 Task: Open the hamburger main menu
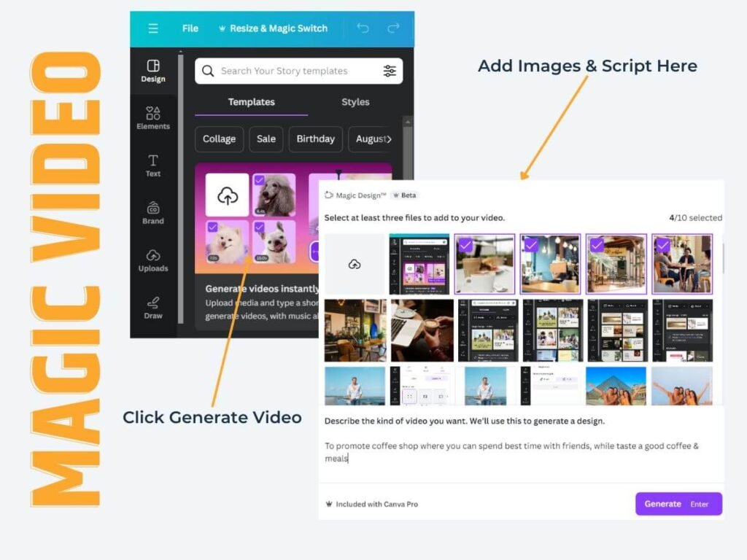[x=152, y=28]
